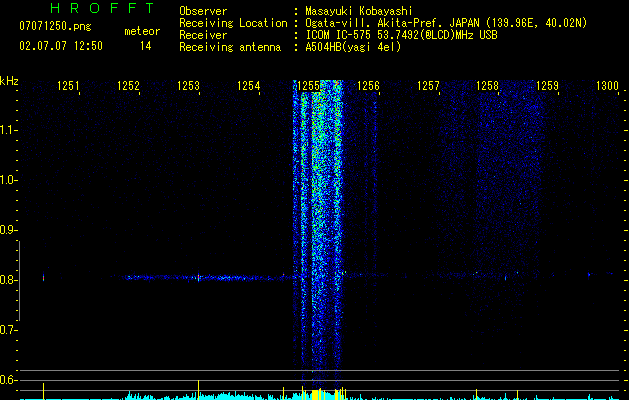Click the Receiver label
The image size is (629, 400).
[x=203, y=35]
